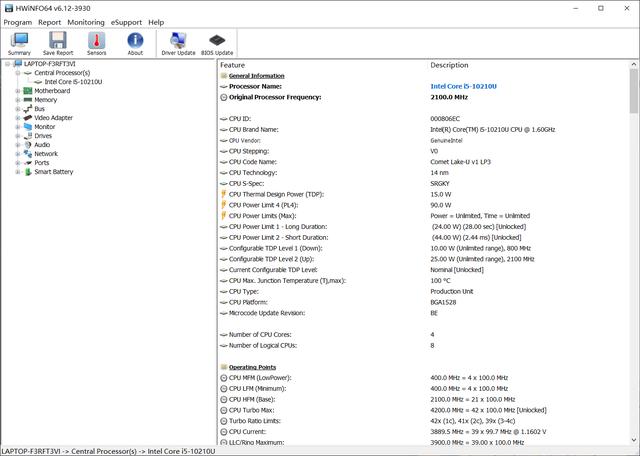Click the lightning icon beside CPU TDP

point(224,194)
